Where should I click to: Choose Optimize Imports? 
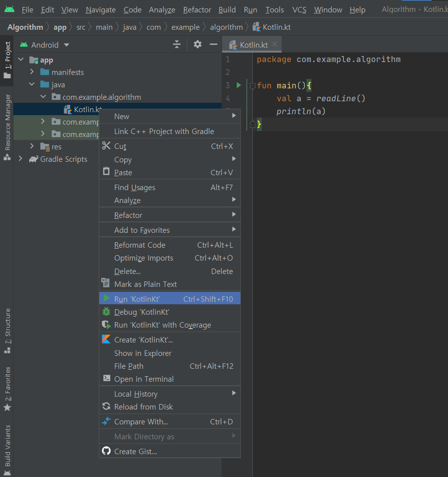pos(170,258)
